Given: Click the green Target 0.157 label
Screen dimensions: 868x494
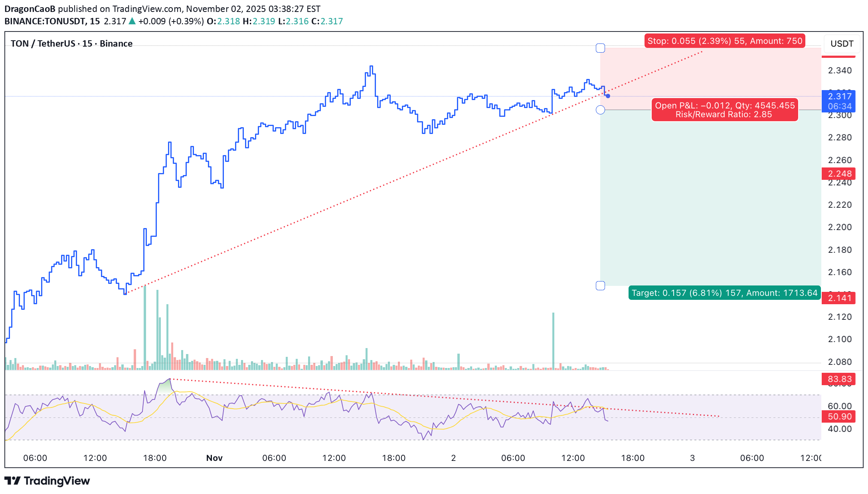Looking at the screenshot, I should [724, 293].
